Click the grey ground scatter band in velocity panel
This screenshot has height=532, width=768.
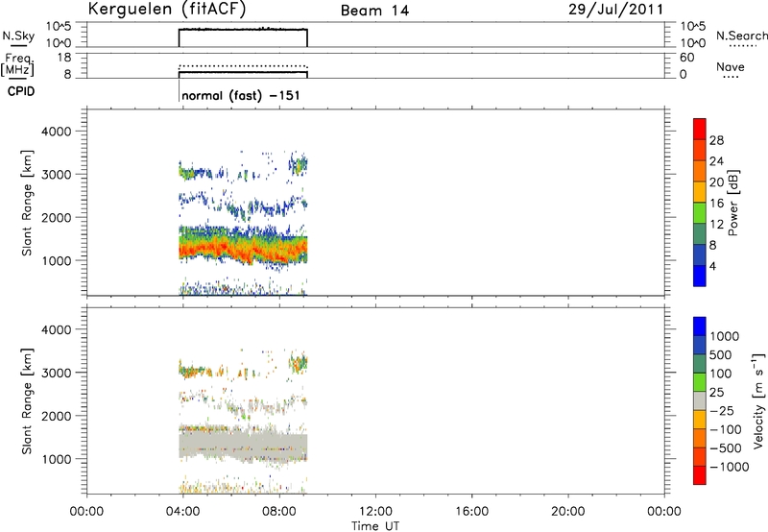(243, 446)
